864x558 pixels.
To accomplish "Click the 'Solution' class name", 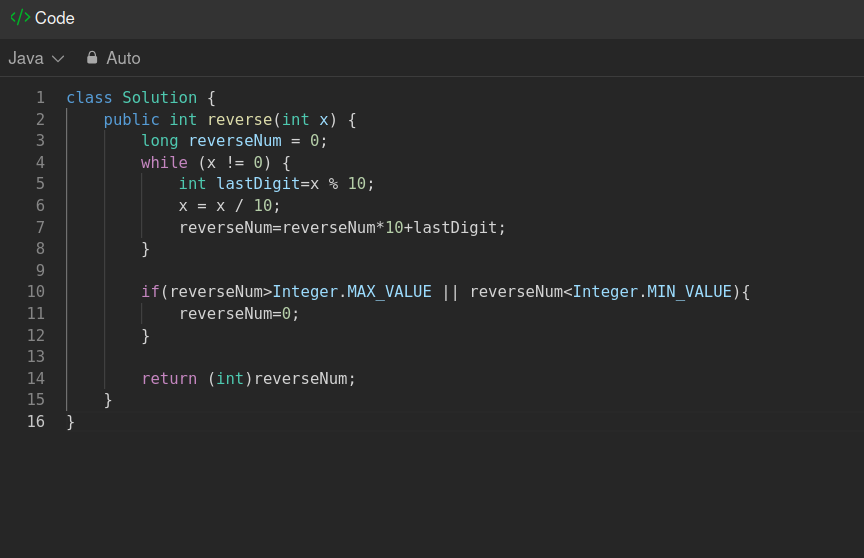I will pos(159,97).
